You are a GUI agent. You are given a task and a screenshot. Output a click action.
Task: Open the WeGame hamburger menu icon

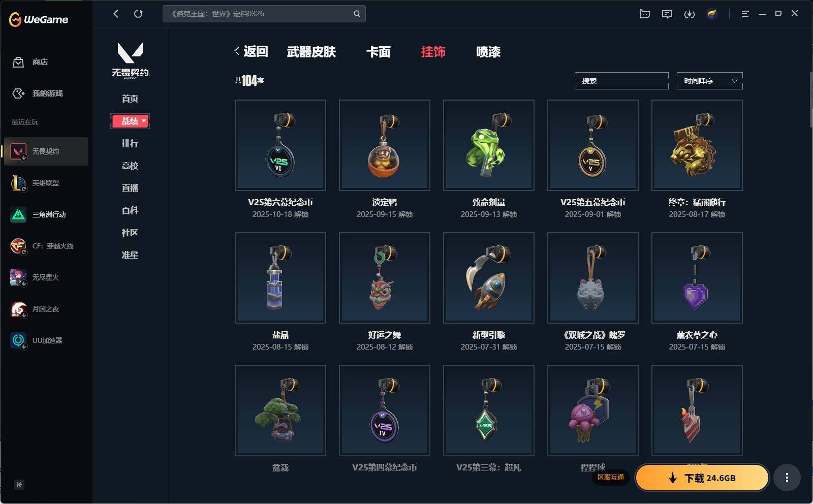745,14
